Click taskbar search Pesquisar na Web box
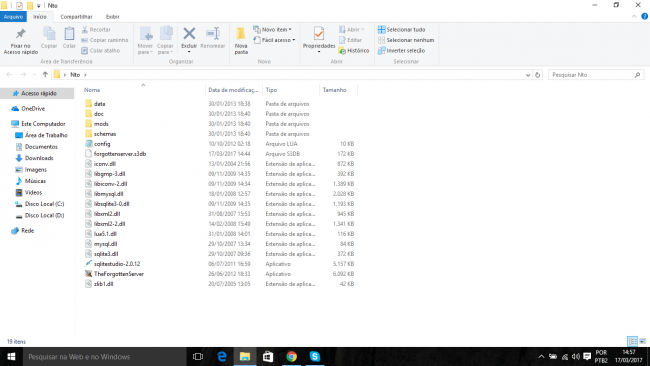This screenshot has width=650, height=366. pyautogui.click(x=104, y=356)
